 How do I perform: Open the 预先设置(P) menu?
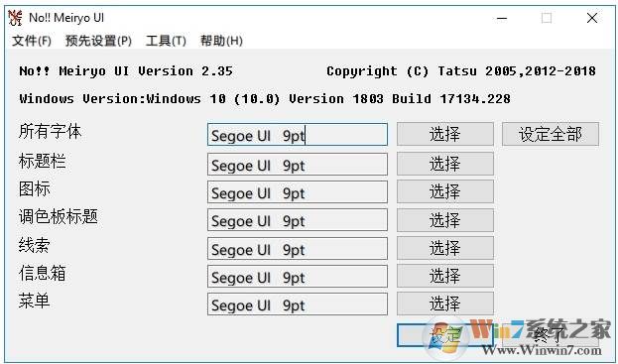98,41
